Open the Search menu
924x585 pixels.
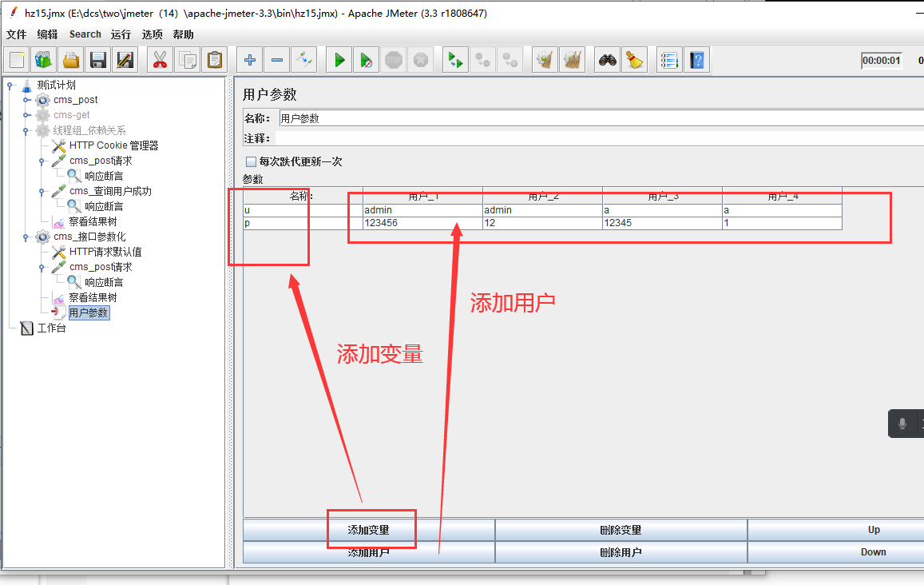(x=85, y=34)
